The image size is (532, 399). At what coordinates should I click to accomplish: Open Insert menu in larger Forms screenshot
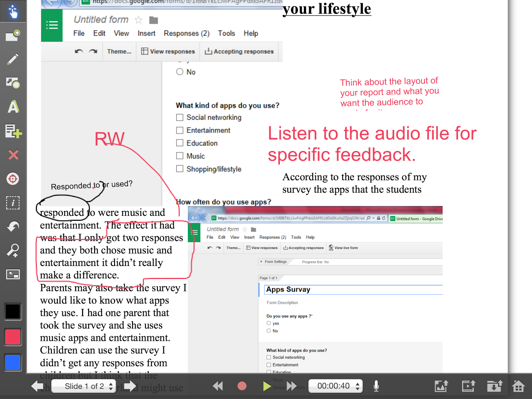pos(146,34)
